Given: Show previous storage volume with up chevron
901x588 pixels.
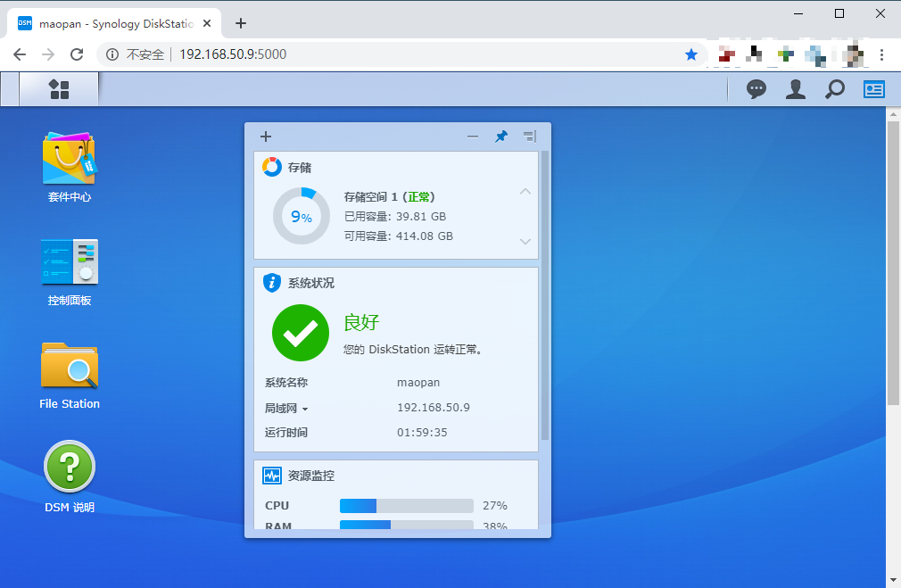Looking at the screenshot, I should pyautogui.click(x=525, y=191).
